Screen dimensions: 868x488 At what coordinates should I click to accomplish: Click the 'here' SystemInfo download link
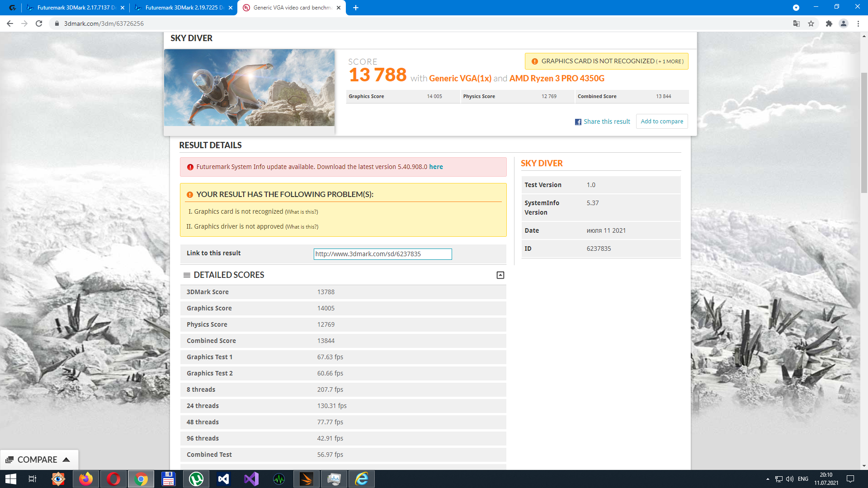[436, 167]
